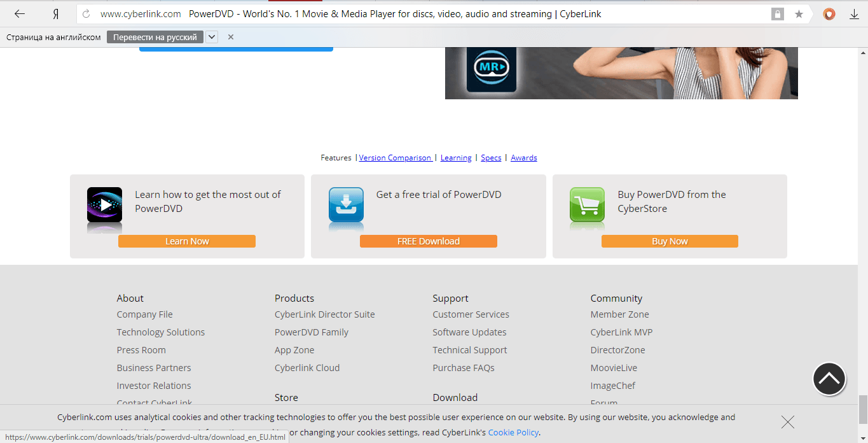Viewport: 868px width, 443px height.
Task: Open the orange shield protection icon
Action: point(829,14)
